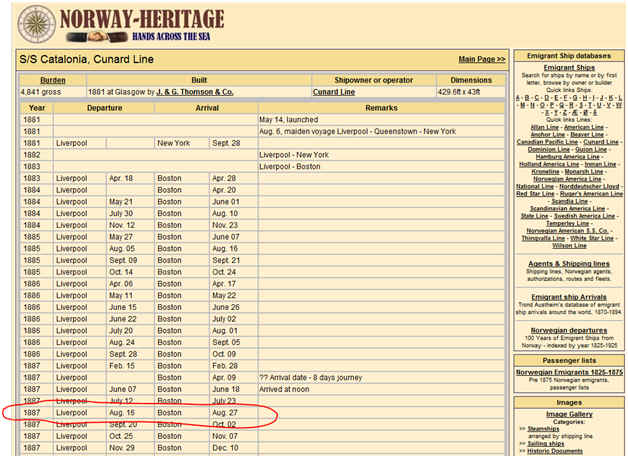Viewport: 628px width, 458px height.
Task: Click the handshake banner image
Action: pyautogui.click(x=97, y=37)
